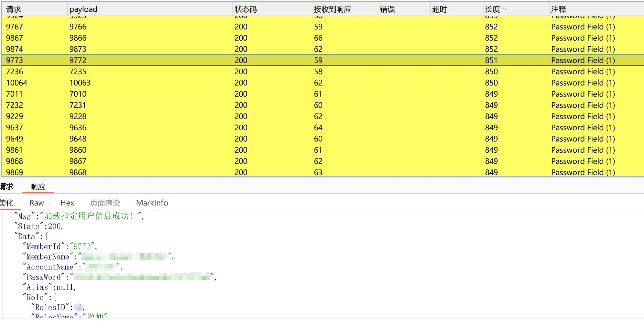Switch to the 请求 tab

[6, 187]
